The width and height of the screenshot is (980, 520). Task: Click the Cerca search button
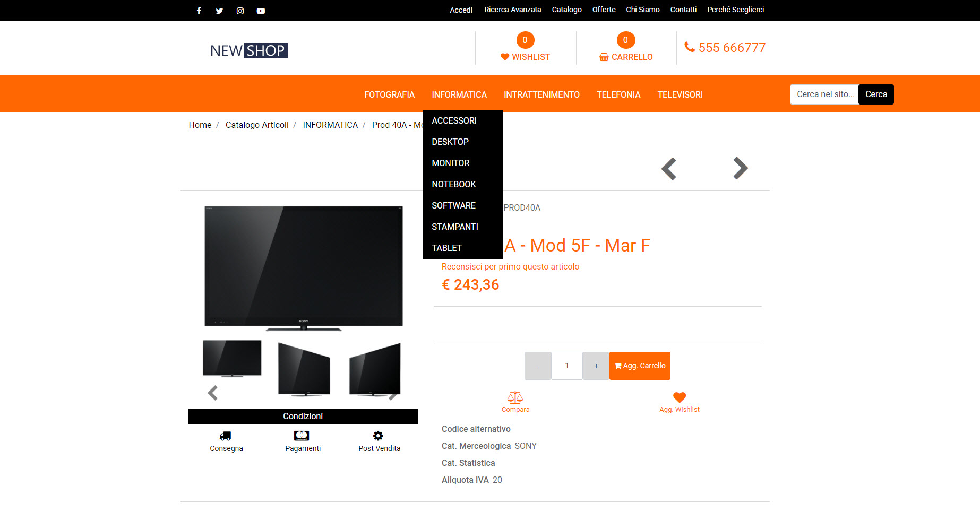tap(876, 94)
